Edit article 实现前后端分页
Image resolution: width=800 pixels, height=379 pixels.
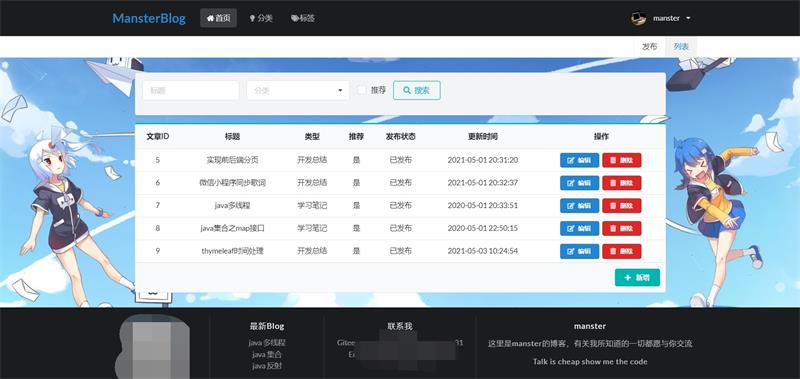(580, 160)
